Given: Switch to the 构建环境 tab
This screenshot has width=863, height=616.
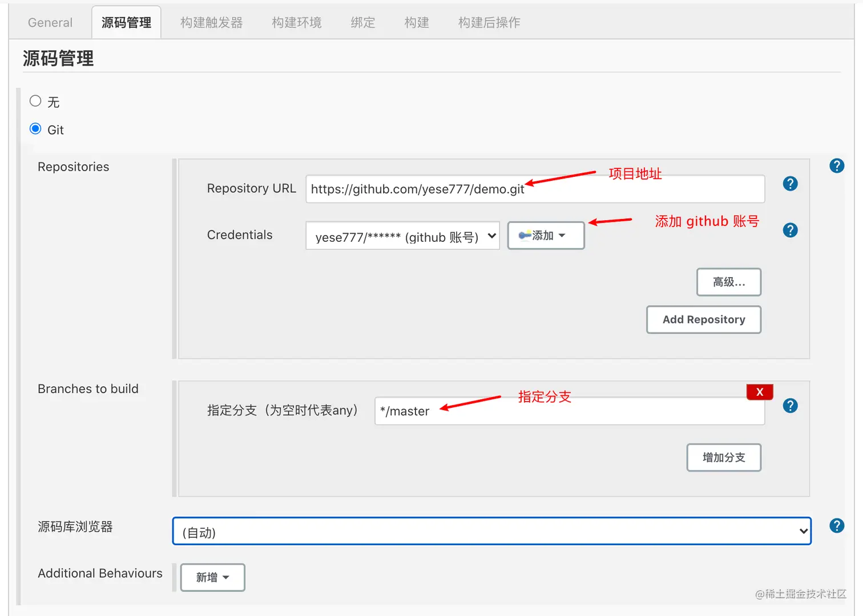Looking at the screenshot, I should (297, 23).
